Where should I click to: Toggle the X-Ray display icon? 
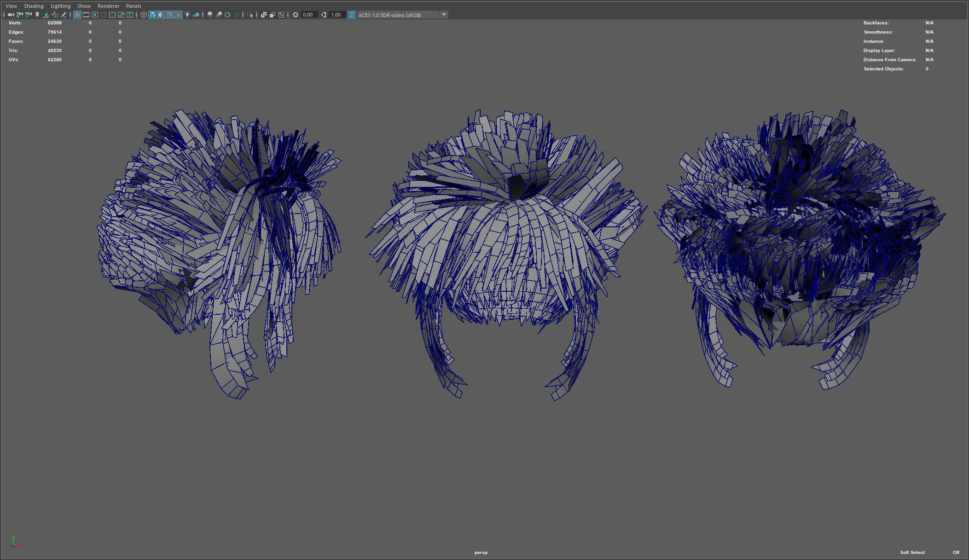(x=264, y=15)
